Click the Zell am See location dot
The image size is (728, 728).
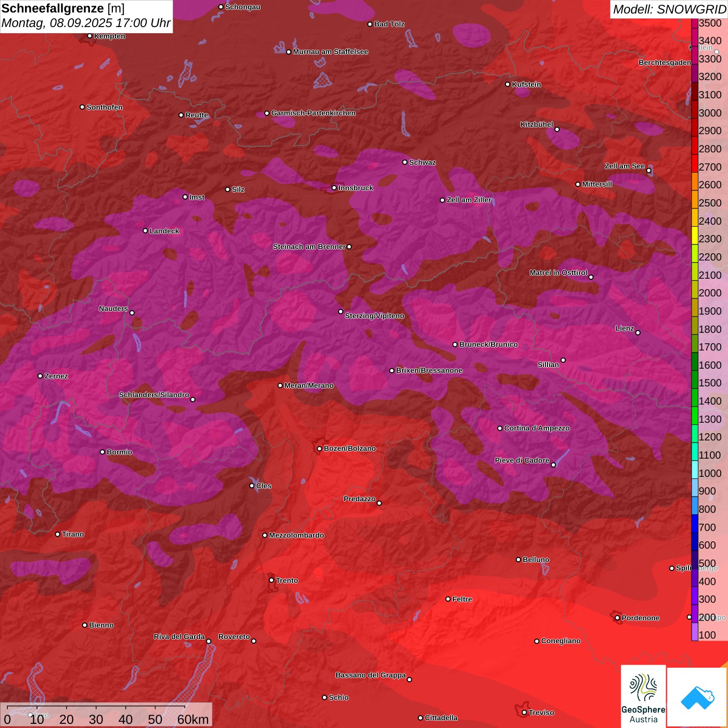click(x=649, y=171)
